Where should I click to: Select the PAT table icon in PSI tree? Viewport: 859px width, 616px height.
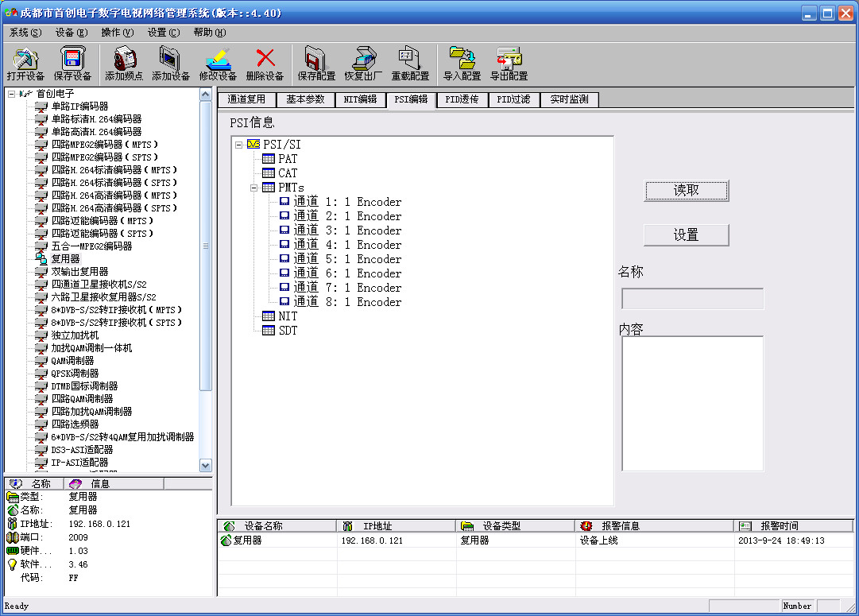click(x=269, y=159)
